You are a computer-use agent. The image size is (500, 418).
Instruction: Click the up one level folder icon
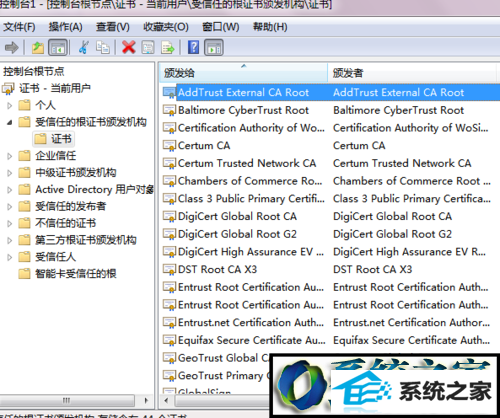click(38, 48)
